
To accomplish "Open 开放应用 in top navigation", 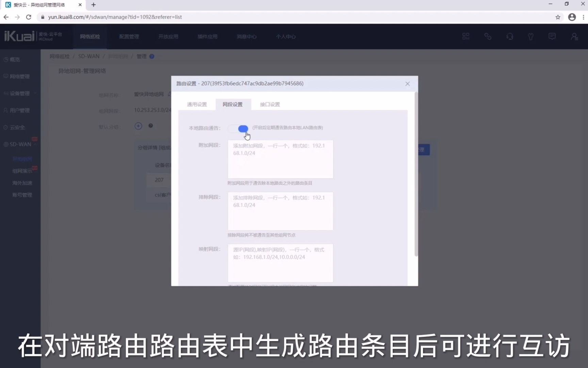I will [x=168, y=36].
